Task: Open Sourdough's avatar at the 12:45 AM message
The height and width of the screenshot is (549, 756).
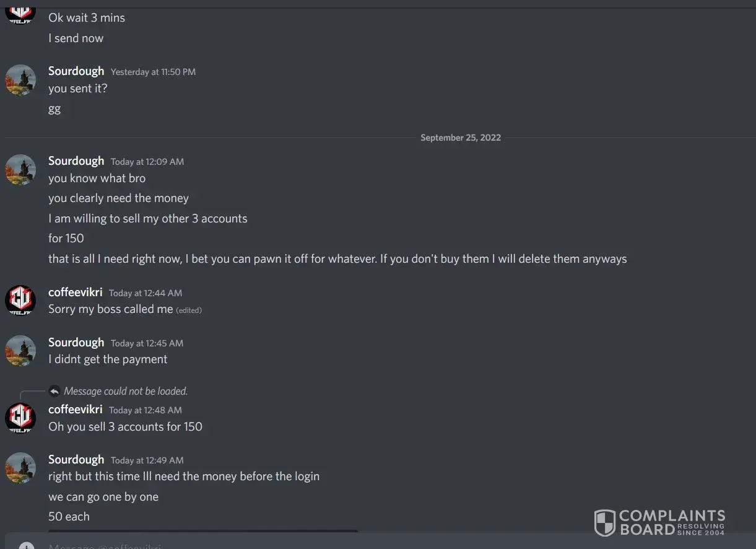Action: coord(20,351)
